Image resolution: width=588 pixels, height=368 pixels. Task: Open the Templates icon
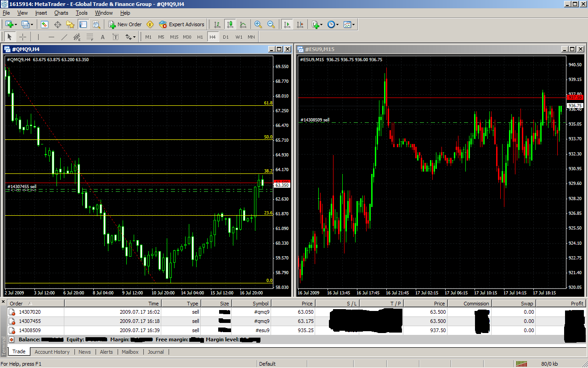point(347,24)
